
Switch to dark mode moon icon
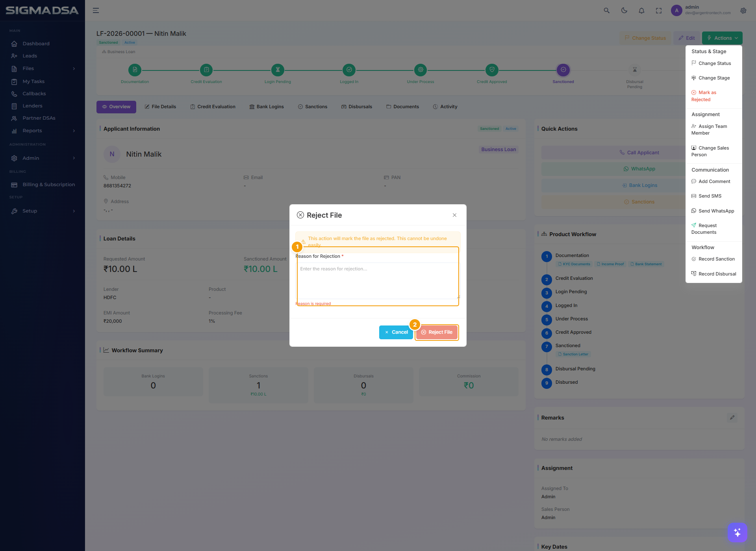pos(624,11)
